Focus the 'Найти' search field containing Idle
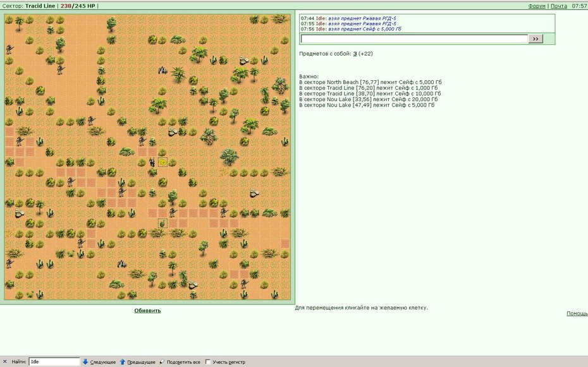The width and height of the screenshot is (588, 367). pyautogui.click(x=54, y=362)
